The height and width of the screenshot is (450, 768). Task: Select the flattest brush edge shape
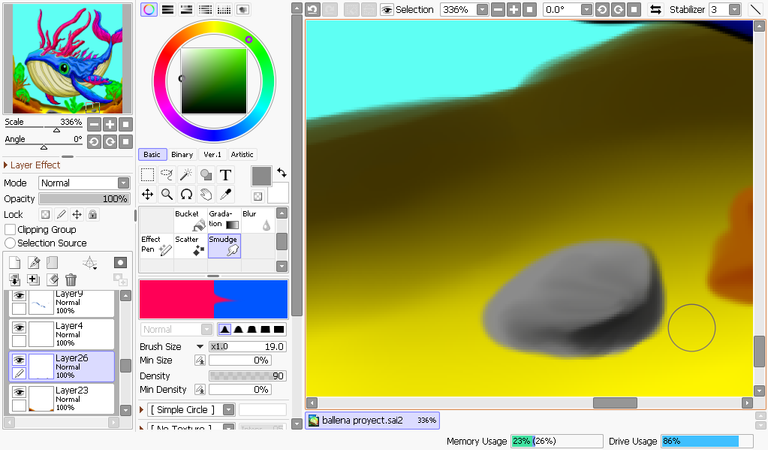(x=279, y=330)
